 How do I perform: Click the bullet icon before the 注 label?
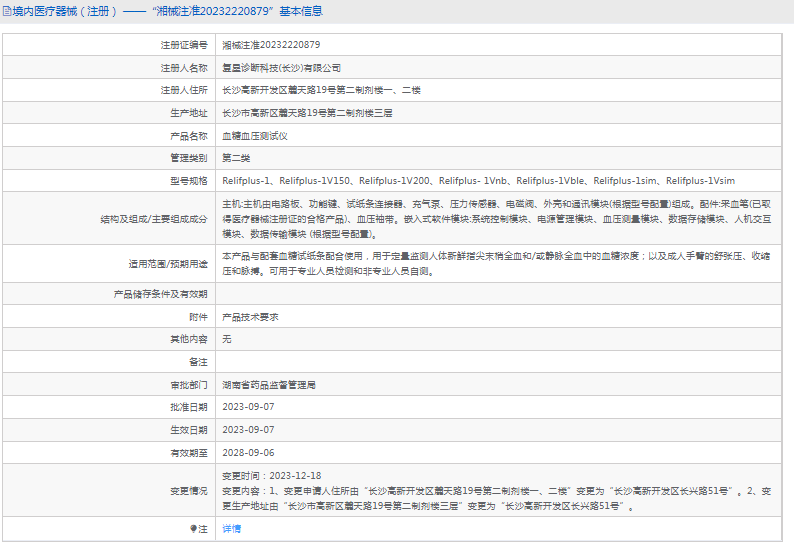(193, 529)
